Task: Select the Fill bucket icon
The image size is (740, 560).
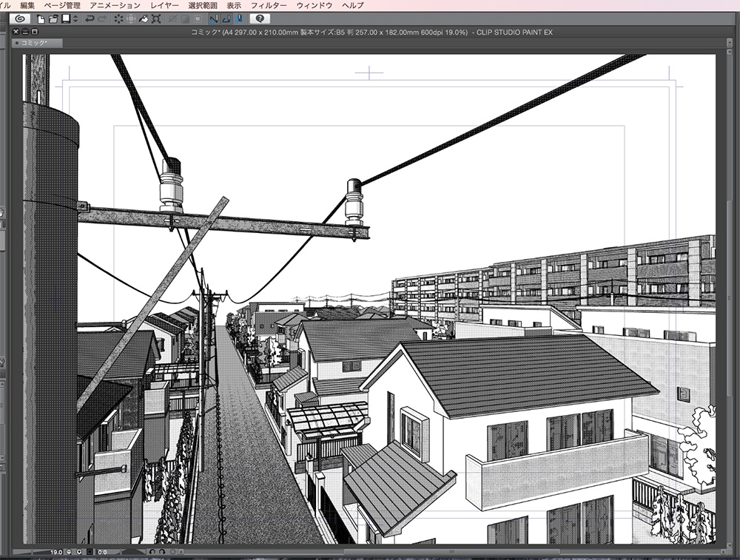Action: (144, 18)
